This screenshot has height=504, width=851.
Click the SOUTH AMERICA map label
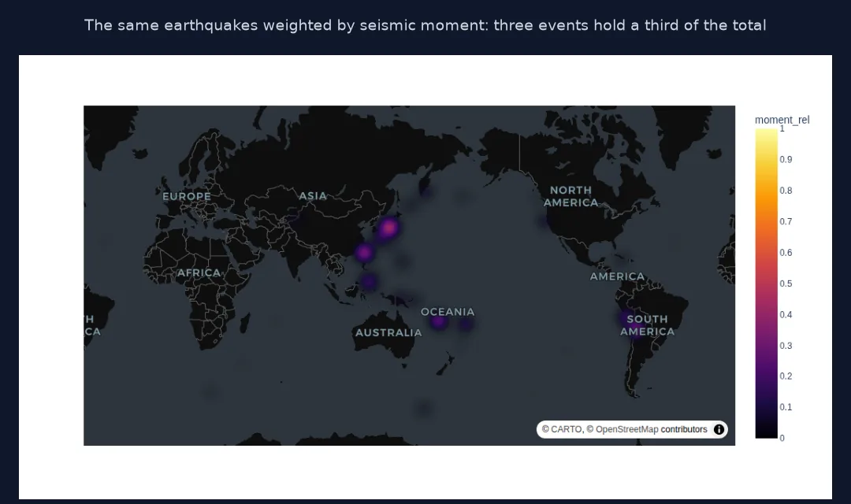pos(648,325)
